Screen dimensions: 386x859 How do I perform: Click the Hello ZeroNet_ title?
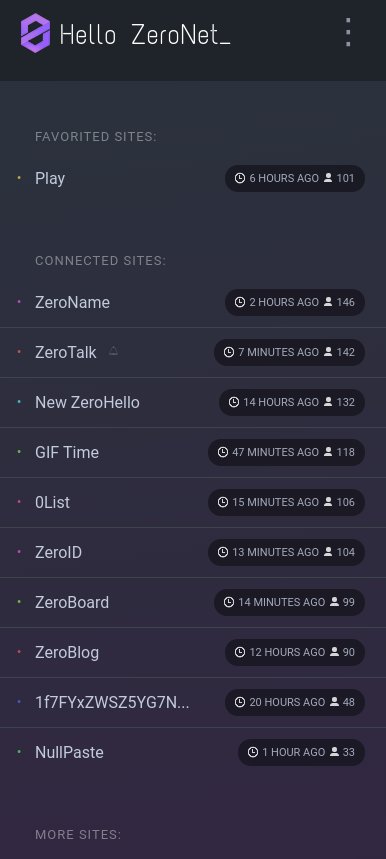click(145, 35)
